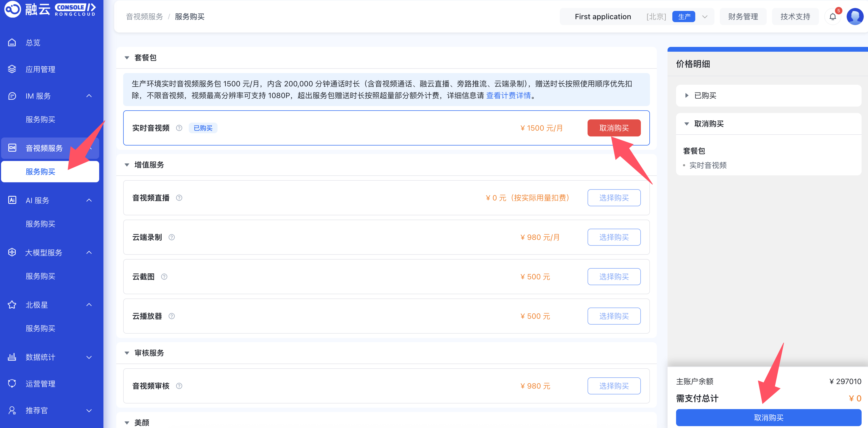This screenshot has width=868, height=428.
Task: Click the 音视频服务 video icon
Action: coord(12,148)
